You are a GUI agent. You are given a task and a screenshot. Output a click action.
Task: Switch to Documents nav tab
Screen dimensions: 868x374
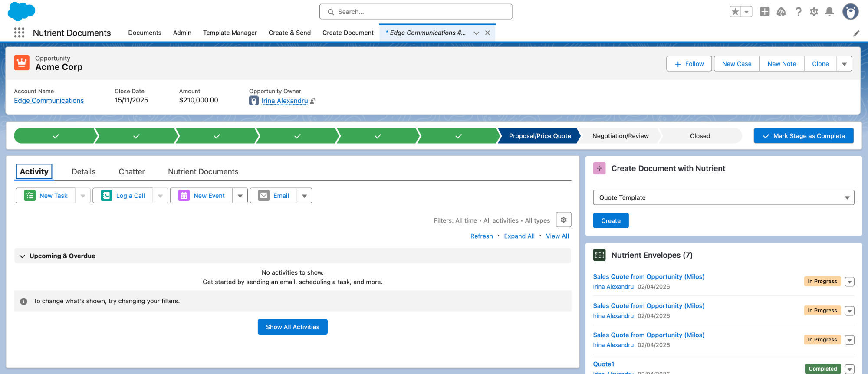pos(145,33)
